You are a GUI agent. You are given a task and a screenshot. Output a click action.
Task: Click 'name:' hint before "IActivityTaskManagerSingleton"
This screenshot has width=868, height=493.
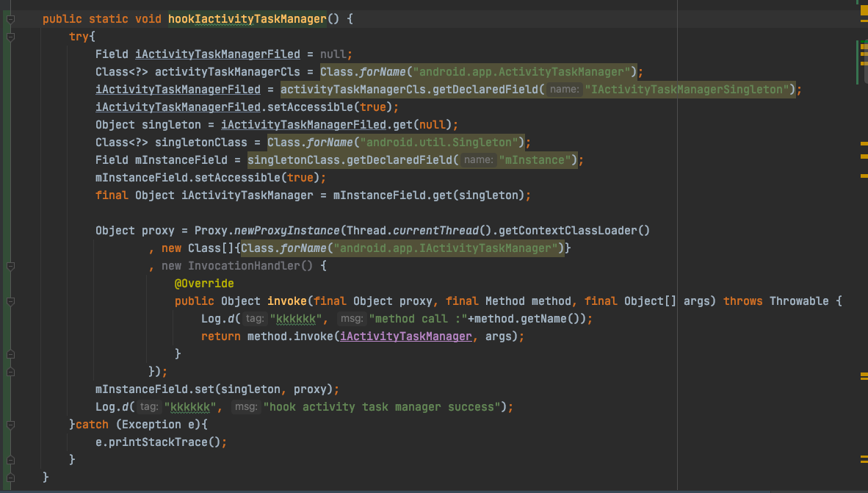point(564,90)
